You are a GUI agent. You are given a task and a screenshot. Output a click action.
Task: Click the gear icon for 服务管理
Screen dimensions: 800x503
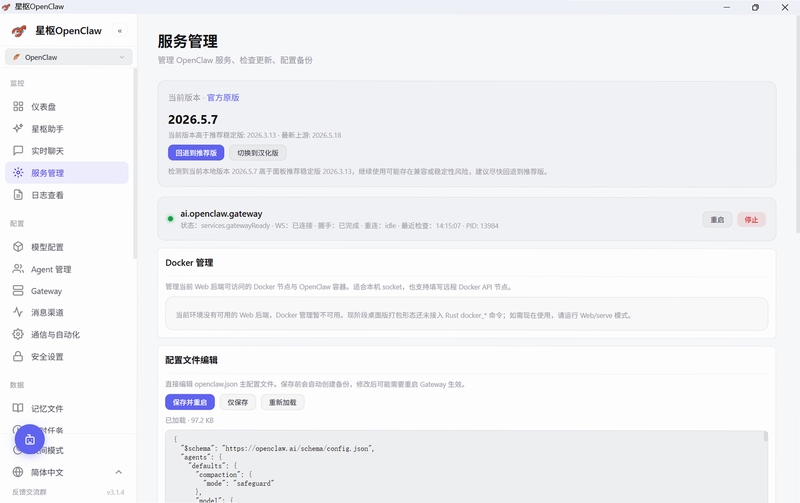point(18,172)
